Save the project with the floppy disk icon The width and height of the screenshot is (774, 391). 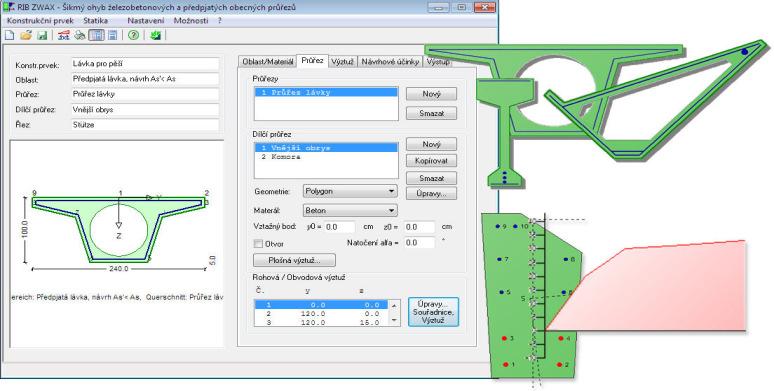point(42,35)
